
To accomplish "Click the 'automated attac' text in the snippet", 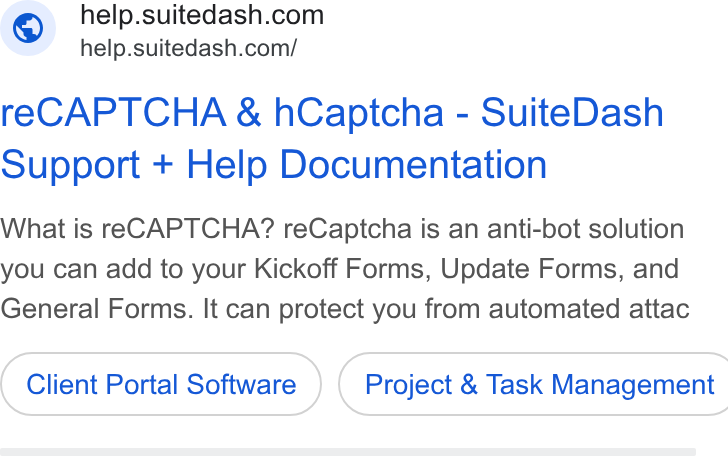I will click(x=589, y=310).
